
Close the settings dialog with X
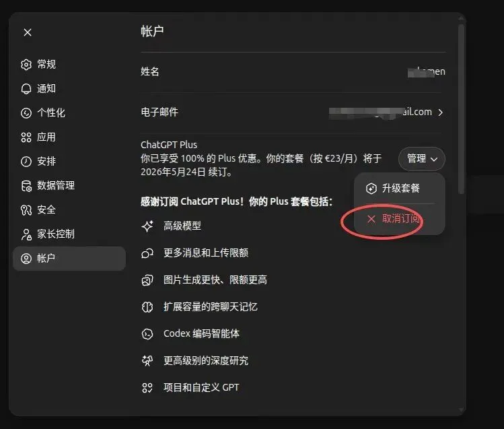coord(28,32)
